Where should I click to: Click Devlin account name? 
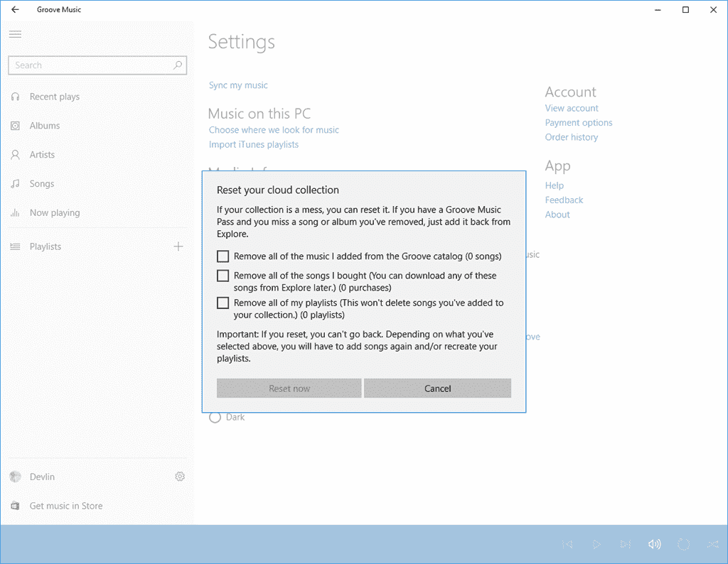[42, 477]
